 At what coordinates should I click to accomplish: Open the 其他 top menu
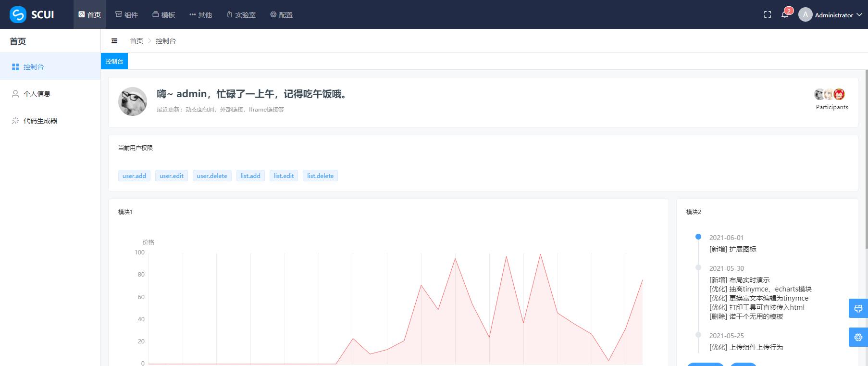click(x=200, y=15)
